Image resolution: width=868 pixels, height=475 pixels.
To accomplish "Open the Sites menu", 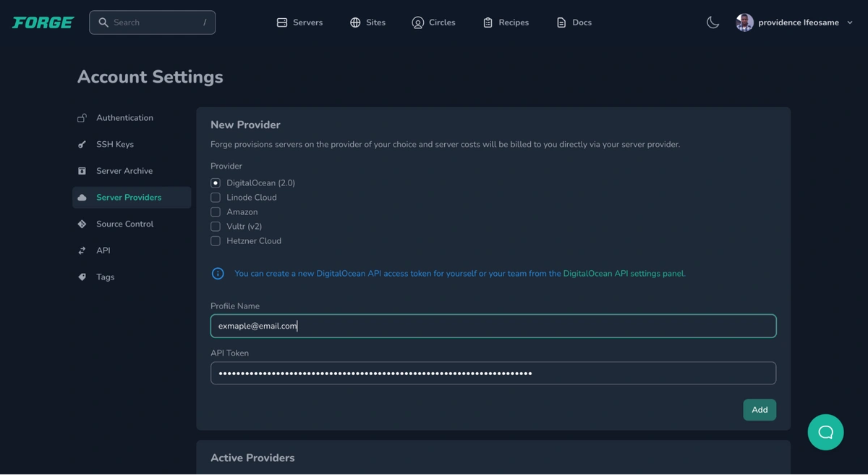I will pos(367,22).
